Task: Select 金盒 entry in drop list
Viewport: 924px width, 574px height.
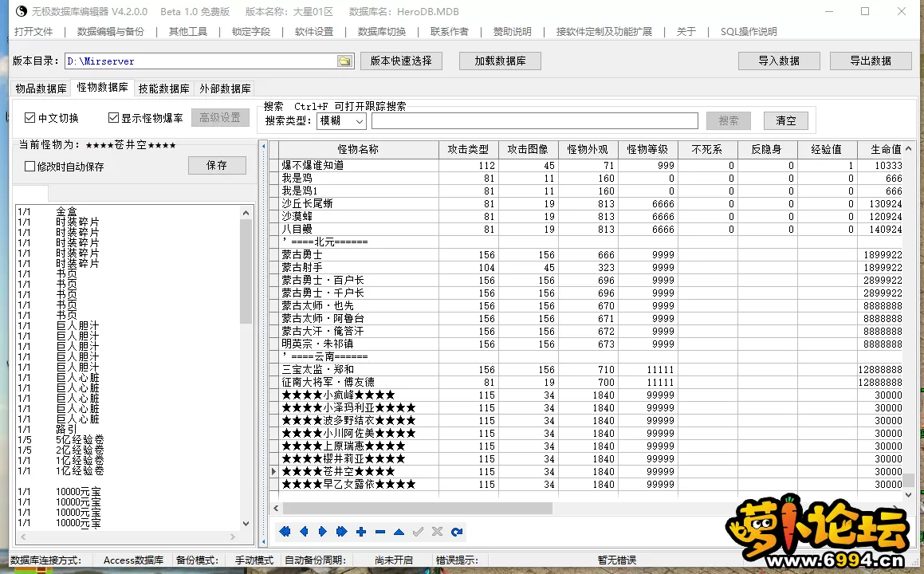Action: click(x=67, y=211)
